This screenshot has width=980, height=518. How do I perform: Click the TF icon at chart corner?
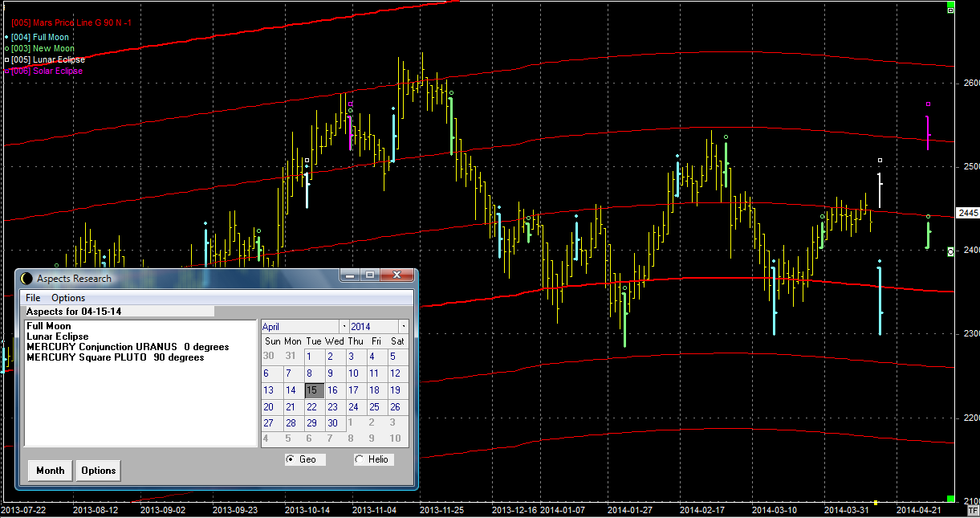pyautogui.click(x=973, y=510)
